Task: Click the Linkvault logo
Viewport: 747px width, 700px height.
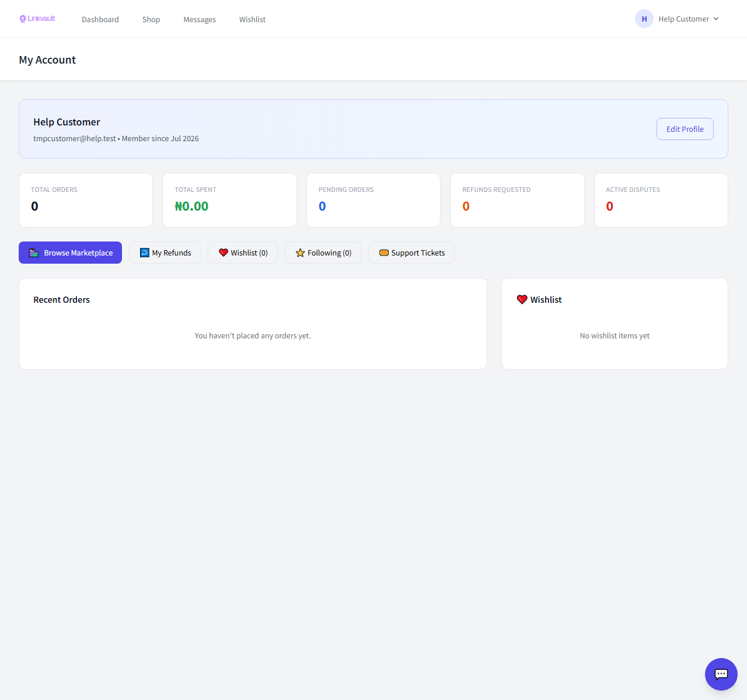Action: click(37, 19)
